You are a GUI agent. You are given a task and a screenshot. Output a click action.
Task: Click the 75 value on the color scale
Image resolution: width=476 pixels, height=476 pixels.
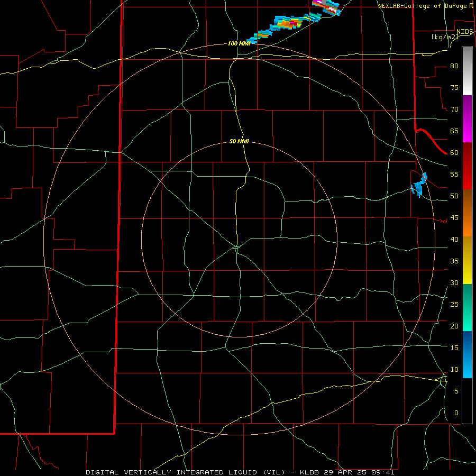point(454,87)
